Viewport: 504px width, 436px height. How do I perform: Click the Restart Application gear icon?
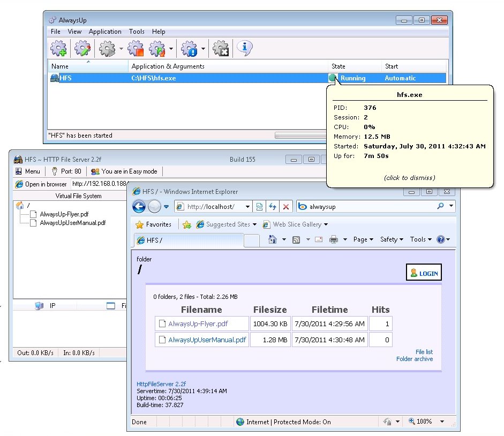(157, 48)
